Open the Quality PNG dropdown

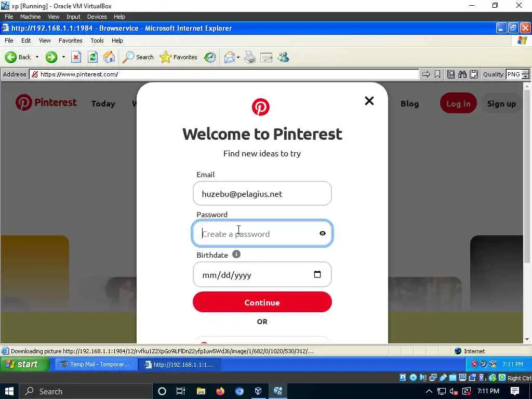pos(517,74)
